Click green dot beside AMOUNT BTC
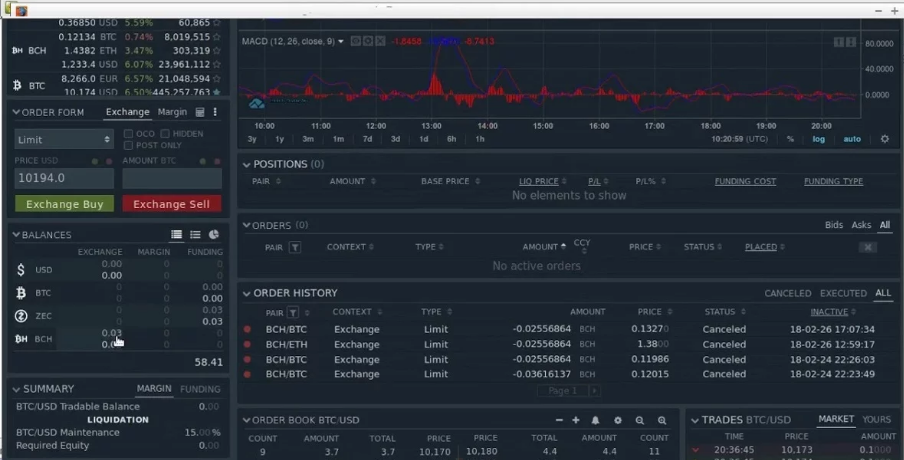The width and height of the screenshot is (904, 460). point(202,161)
